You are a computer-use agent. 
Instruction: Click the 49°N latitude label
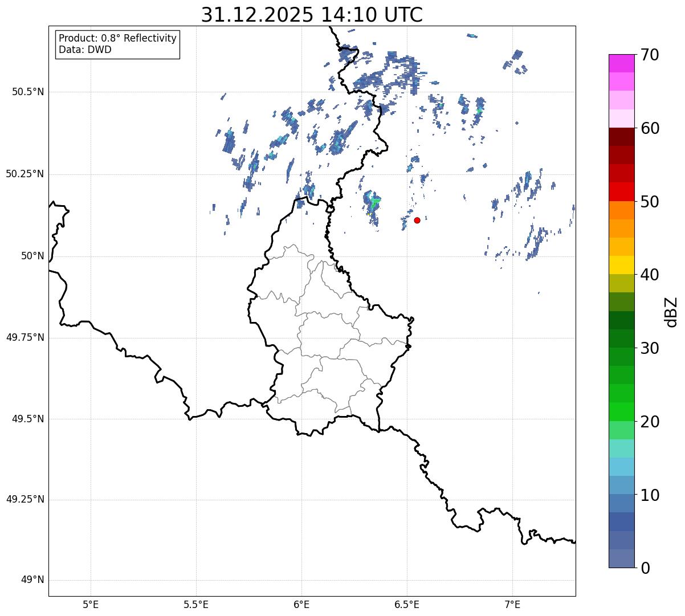tap(32, 580)
